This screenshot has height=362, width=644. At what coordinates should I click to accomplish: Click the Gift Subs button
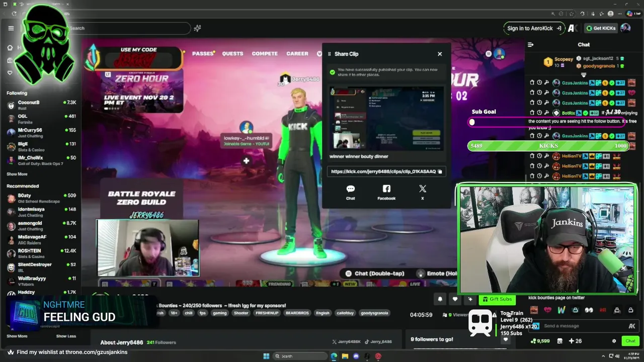tap(497, 299)
